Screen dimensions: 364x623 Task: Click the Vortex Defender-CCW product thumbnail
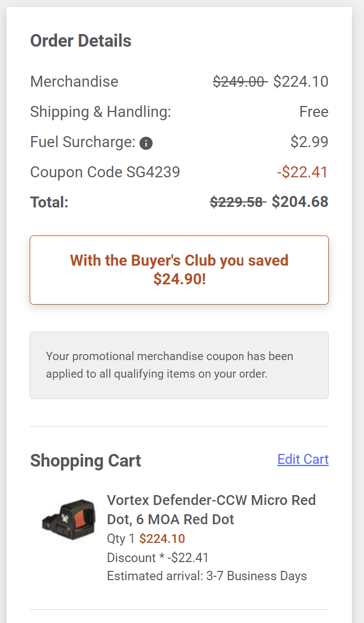tap(69, 519)
